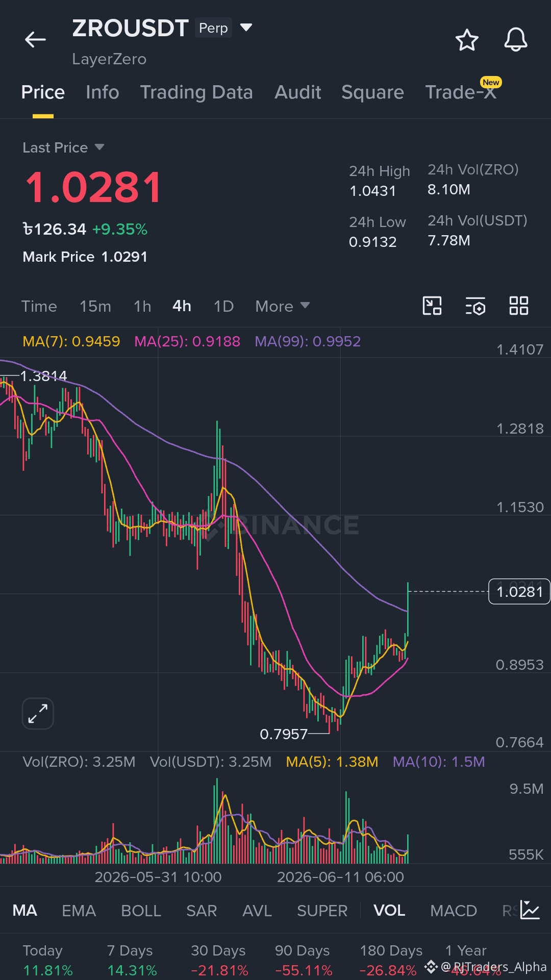The height and width of the screenshot is (980, 551).
Task: Tap the volume MA(5): 1.38M legend
Action: [x=332, y=762]
